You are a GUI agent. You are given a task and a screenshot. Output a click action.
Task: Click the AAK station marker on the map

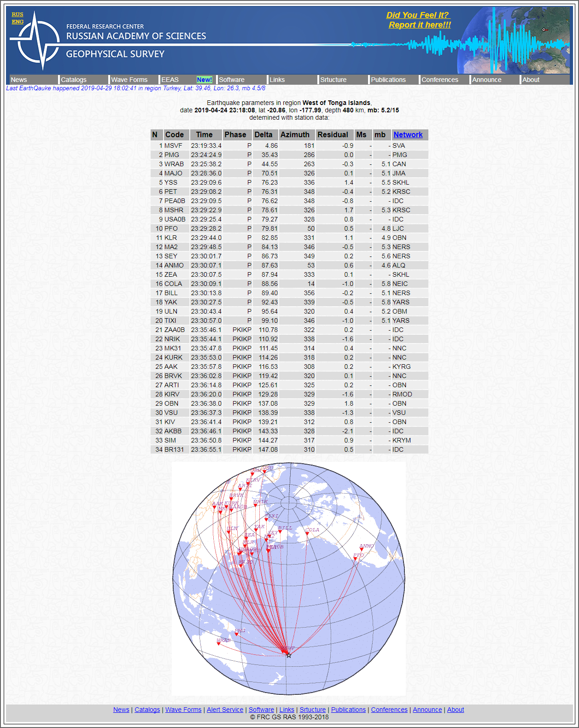tap(214, 507)
